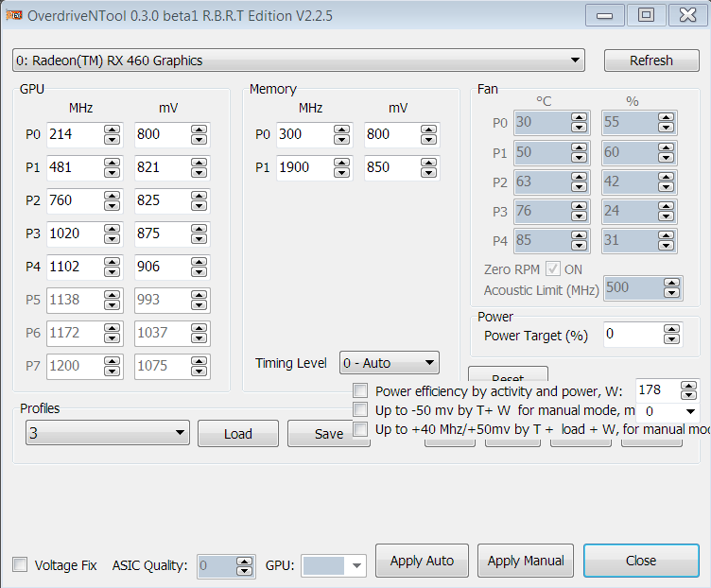Decrease GPU P5 mV value 993
Image resolution: width=711 pixels, height=588 pixels.
click(199, 304)
